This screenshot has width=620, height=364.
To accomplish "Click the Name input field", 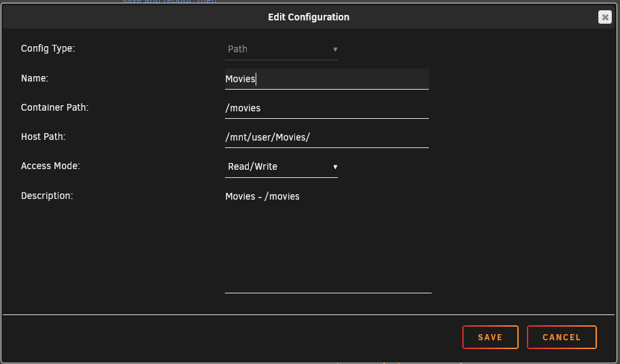I will (x=326, y=79).
